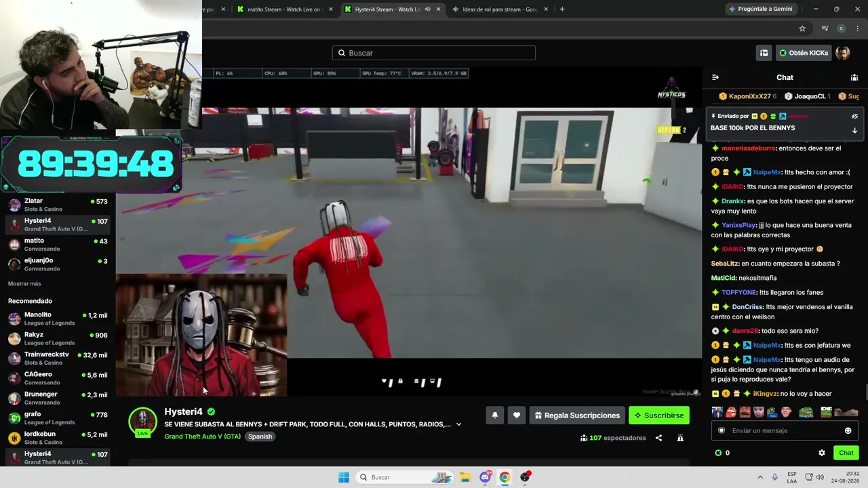Share the stream via share icon
This screenshot has width=868, height=488.
(x=658, y=438)
